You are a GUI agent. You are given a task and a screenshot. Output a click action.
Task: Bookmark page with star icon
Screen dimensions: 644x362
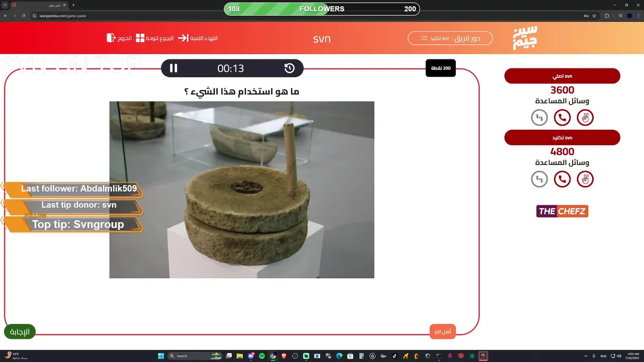tap(594, 16)
